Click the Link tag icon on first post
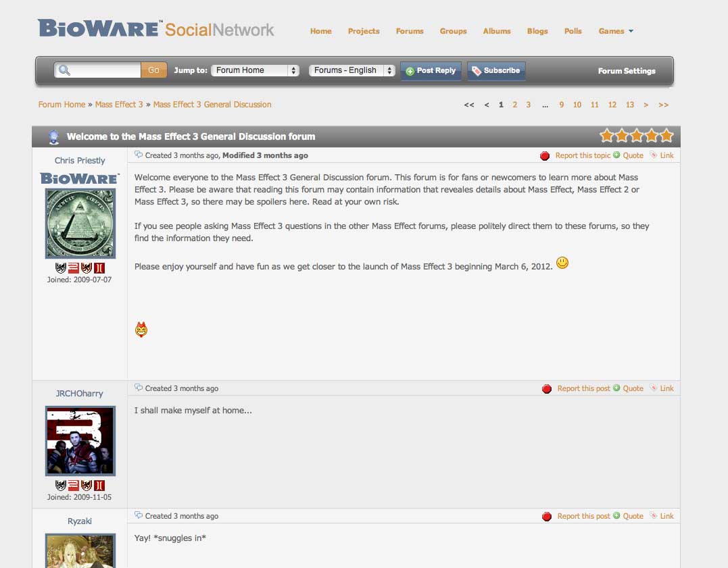Screen dimensions: 728x568 click(x=653, y=155)
